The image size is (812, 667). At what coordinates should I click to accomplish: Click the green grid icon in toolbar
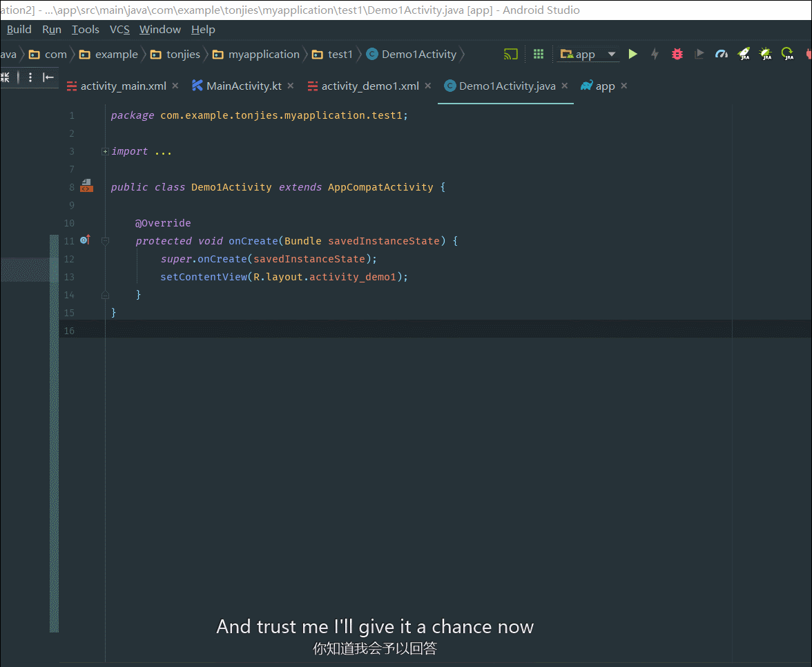click(x=539, y=54)
